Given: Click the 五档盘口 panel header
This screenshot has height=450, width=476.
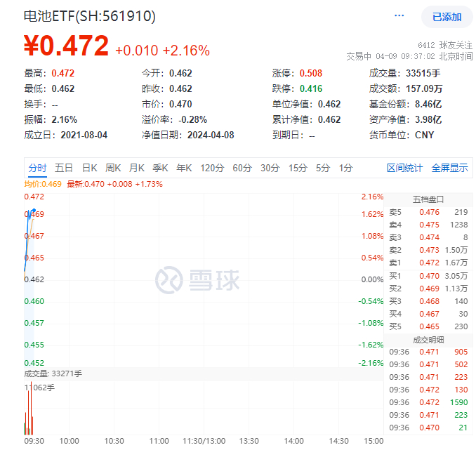Looking at the screenshot, I should click(x=428, y=199).
